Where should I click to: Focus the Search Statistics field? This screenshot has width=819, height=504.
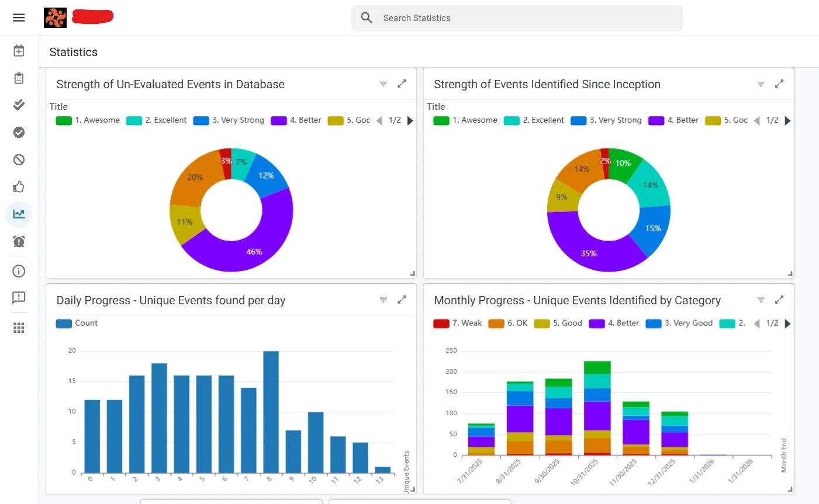click(x=517, y=18)
